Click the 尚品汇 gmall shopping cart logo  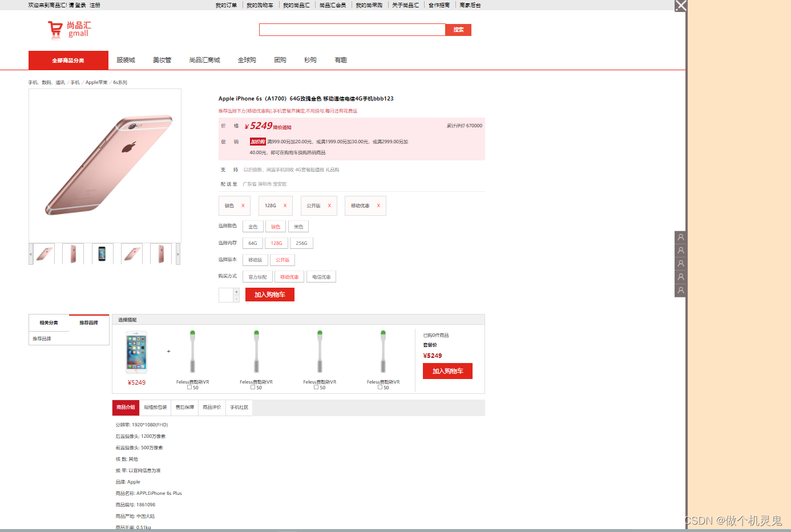(x=69, y=29)
